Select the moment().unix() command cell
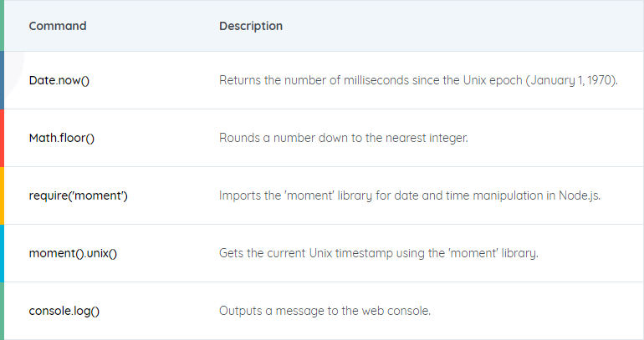 click(73, 253)
